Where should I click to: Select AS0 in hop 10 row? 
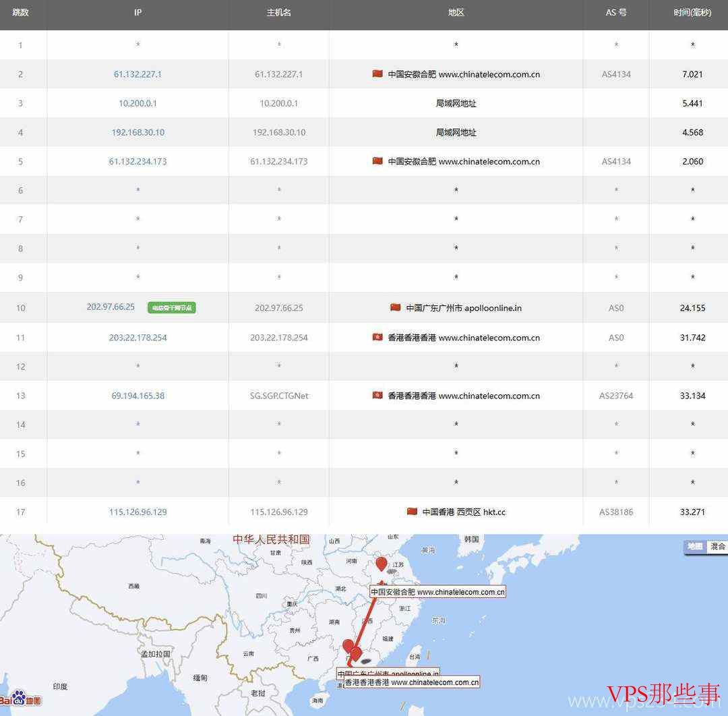(616, 308)
